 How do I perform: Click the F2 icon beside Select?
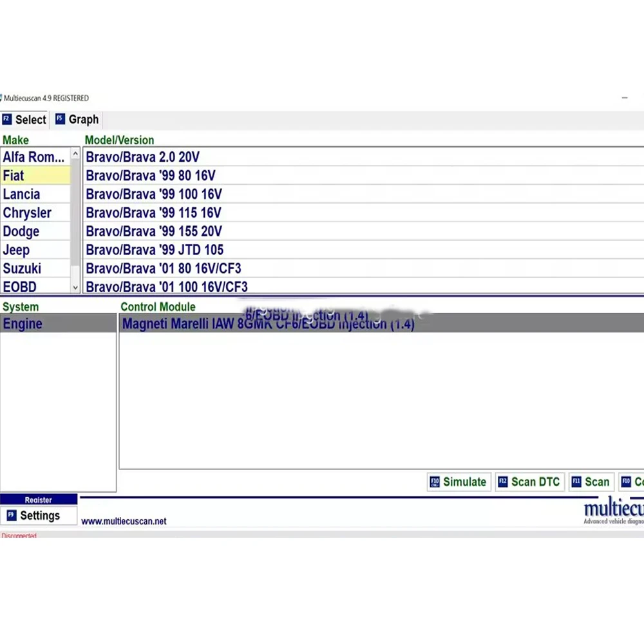6,120
